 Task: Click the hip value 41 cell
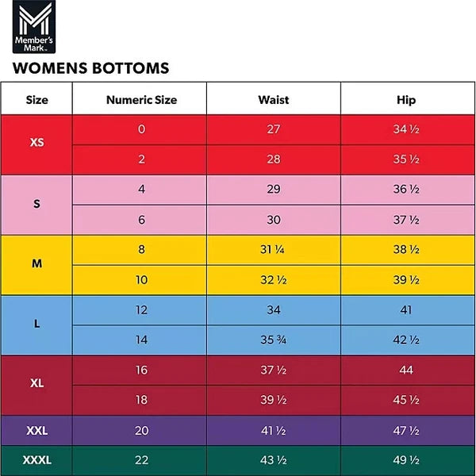[406, 309]
